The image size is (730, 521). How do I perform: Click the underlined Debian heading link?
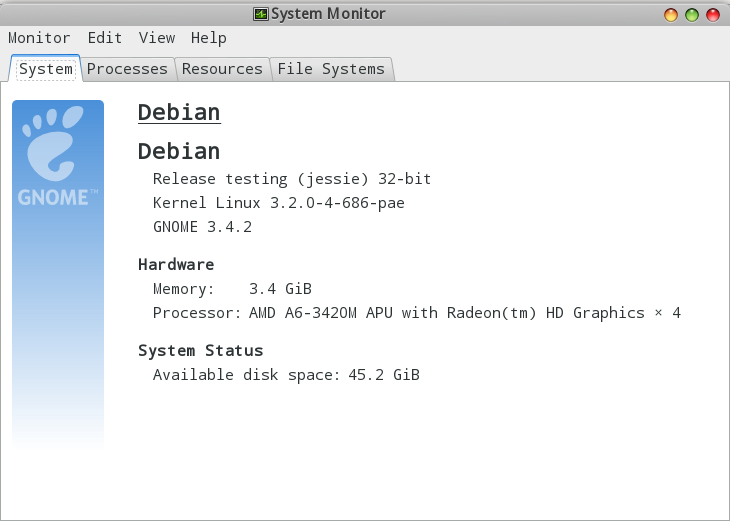coord(179,113)
